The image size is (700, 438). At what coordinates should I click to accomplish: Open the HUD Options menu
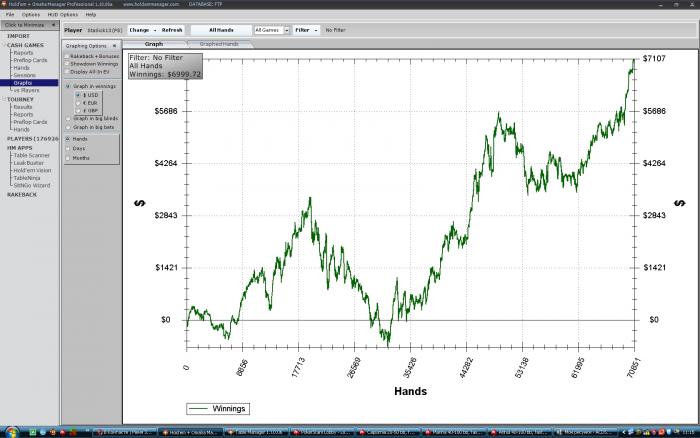pyautogui.click(x=62, y=15)
